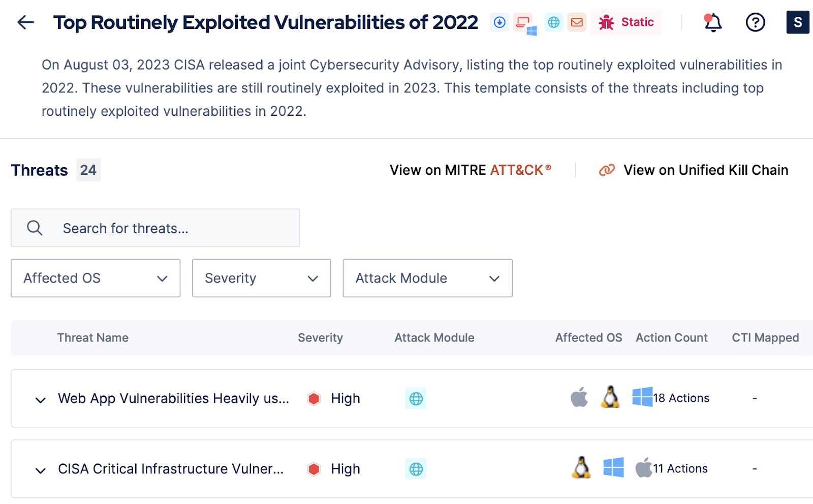Open the help question mark icon
Image resolution: width=813 pixels, height=504 pixels.
(755, 22)
